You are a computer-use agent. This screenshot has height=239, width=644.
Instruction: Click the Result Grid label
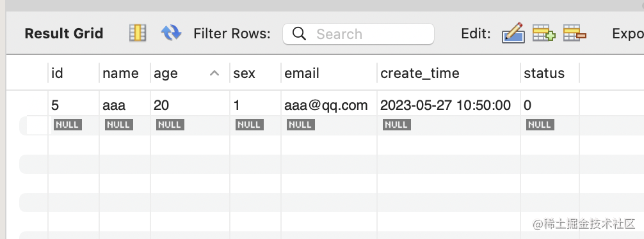(x=63, y=34)
